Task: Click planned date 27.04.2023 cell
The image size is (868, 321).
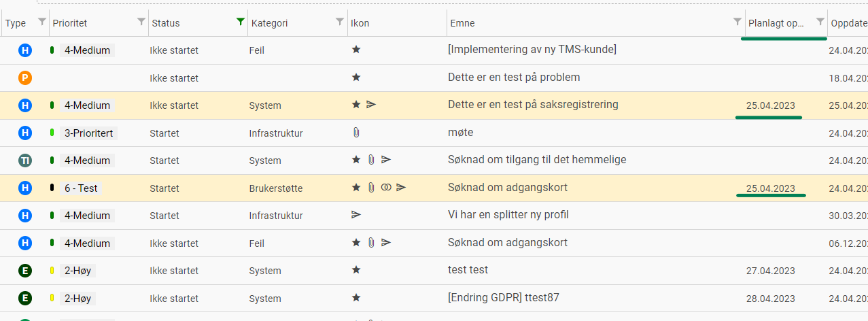Action: click(x=771, y=271)
